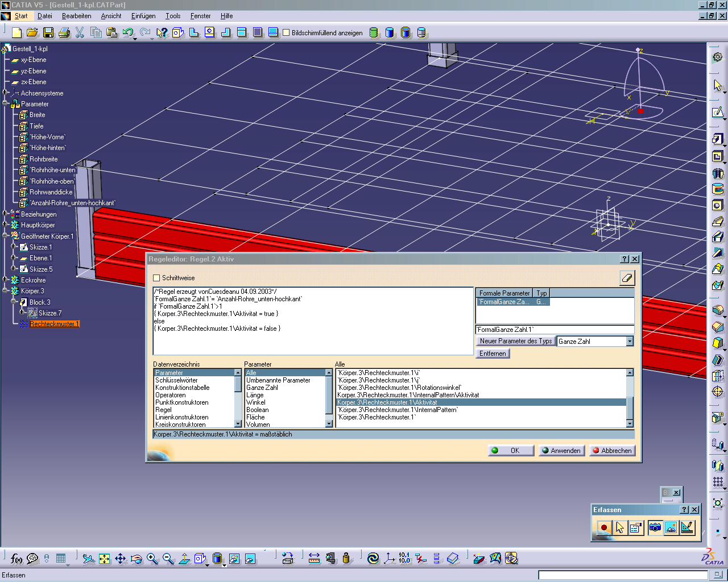This screenshot has width=728, height=582.
Task: Open the Tools menu
Action: click(173, 16)
